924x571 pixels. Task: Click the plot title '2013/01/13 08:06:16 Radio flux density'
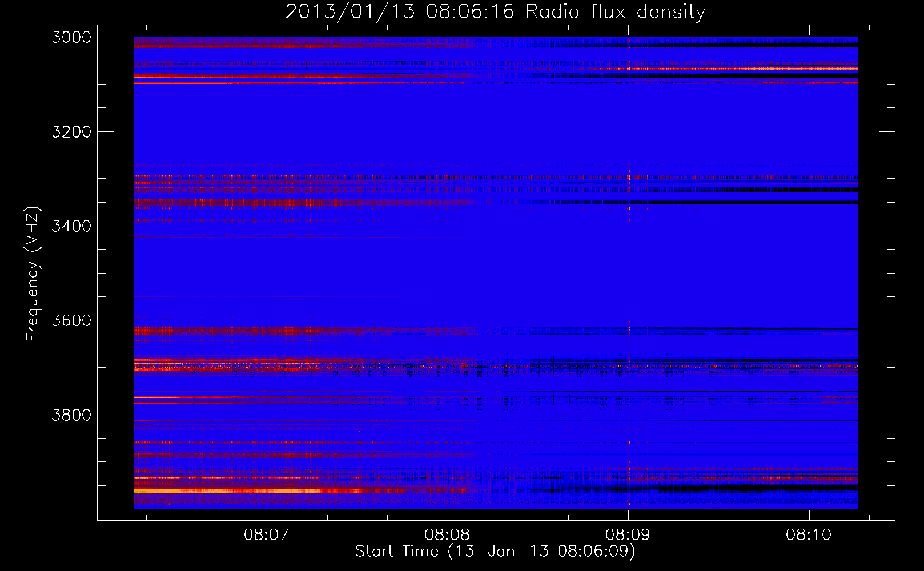click(x=495, y=11)
